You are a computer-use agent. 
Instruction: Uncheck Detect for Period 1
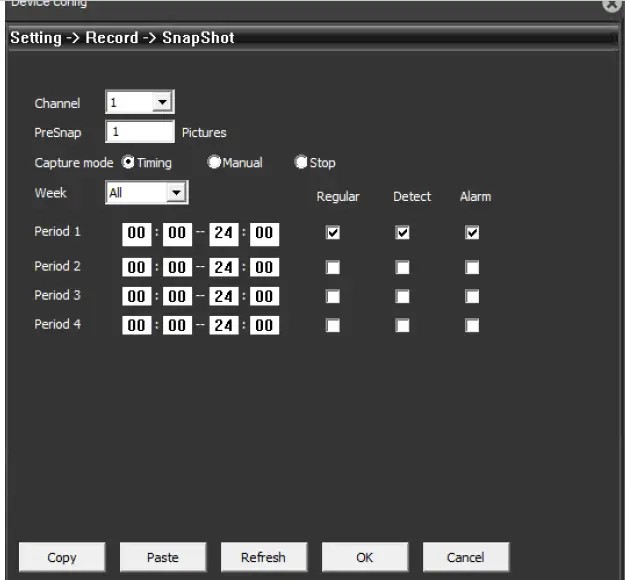[x=402, y=232]
